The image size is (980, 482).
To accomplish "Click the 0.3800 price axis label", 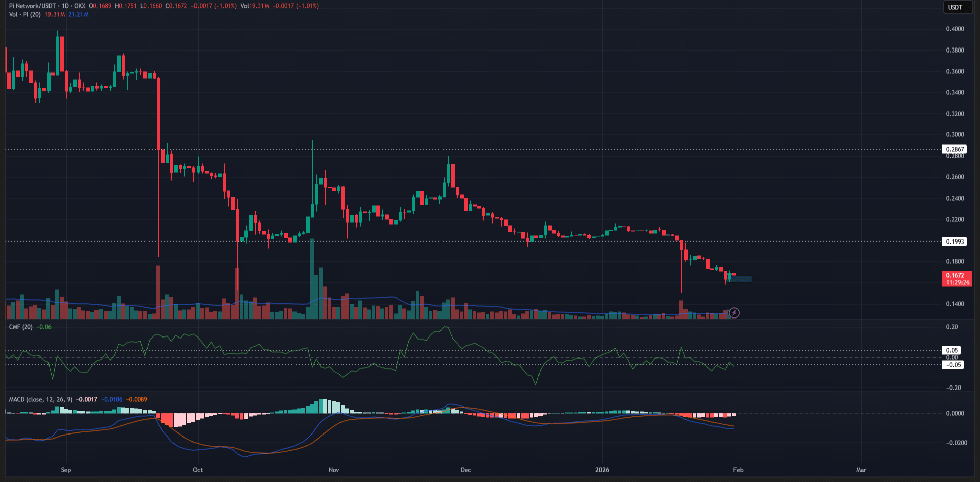I will pyautogui.click(x=955, y=50).
